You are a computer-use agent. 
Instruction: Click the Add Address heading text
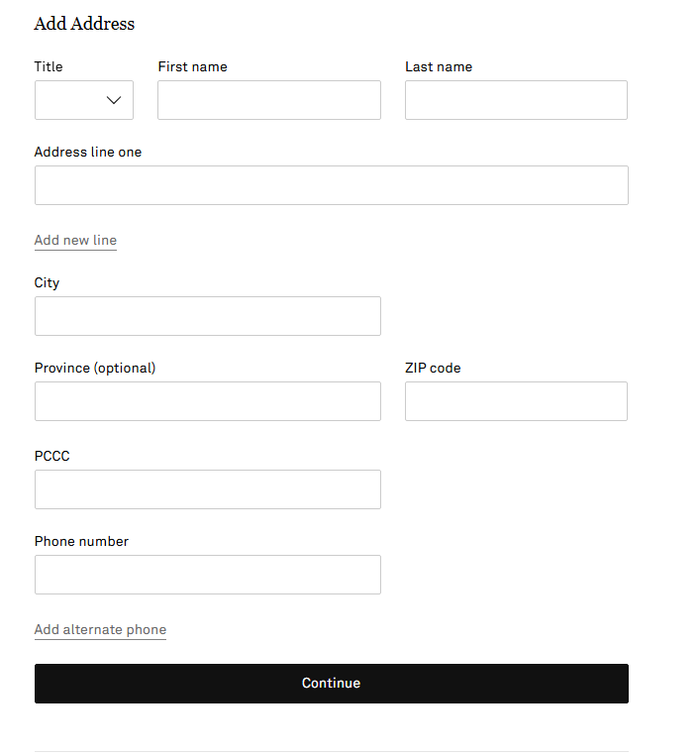coord(84,24)
